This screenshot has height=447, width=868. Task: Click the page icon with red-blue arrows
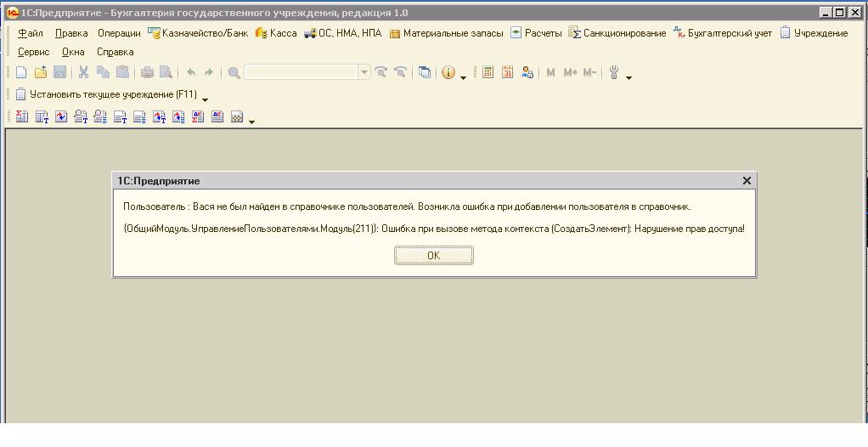coord(61,116)
